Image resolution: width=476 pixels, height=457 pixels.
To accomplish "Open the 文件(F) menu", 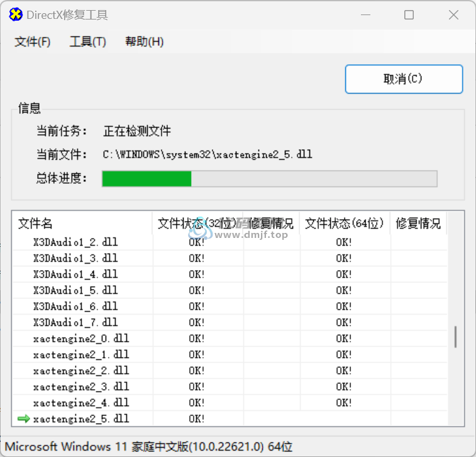I will tap(33, 42).
